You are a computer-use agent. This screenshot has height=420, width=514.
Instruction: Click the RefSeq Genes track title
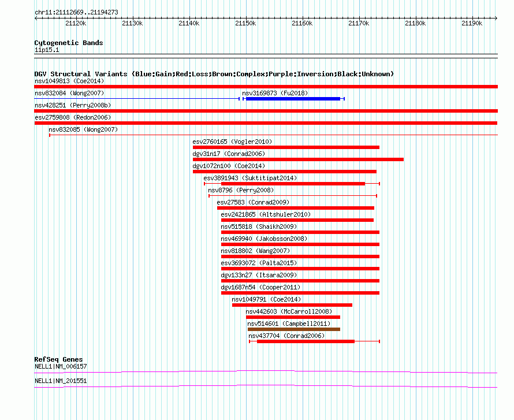58,359
